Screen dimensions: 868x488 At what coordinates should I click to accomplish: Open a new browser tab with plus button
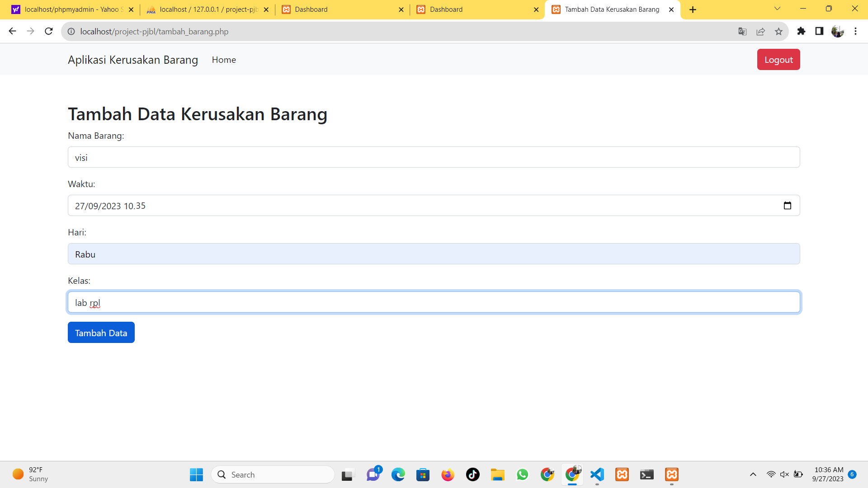coord(693,9)
